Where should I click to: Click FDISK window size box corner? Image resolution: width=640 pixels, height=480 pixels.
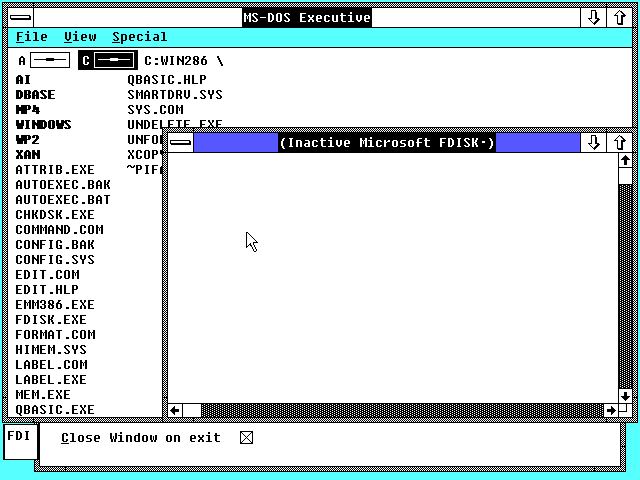click(x=625, y=410)
